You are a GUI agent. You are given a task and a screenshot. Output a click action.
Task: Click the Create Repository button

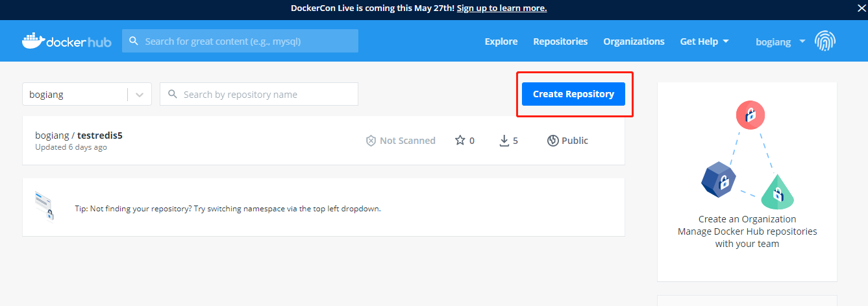(573, 94)
